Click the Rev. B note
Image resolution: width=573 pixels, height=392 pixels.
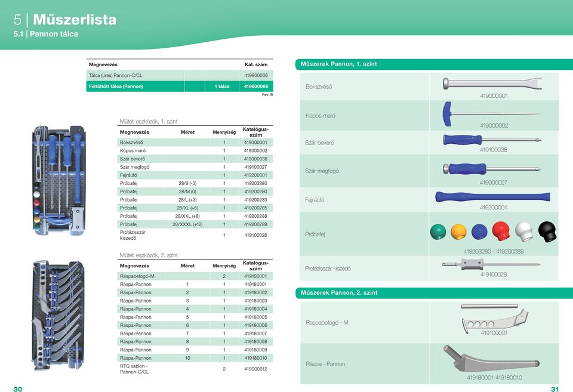[267, 95]
